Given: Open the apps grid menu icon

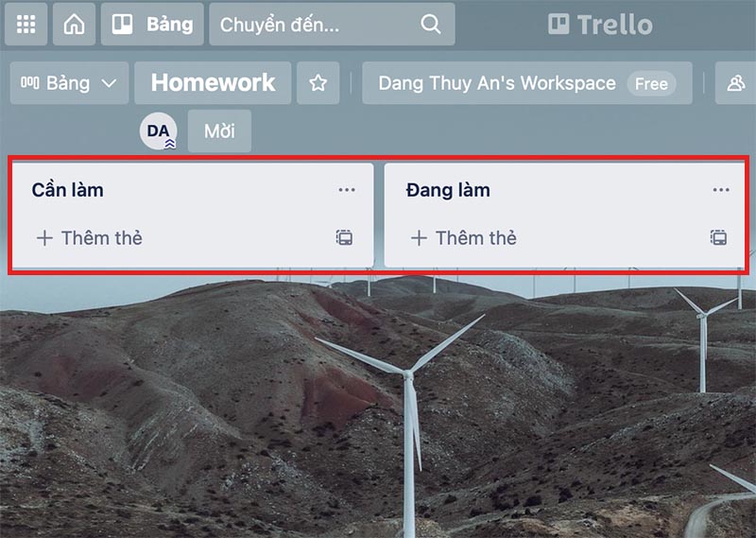Looking at the screenshot, I should point(26,25).
